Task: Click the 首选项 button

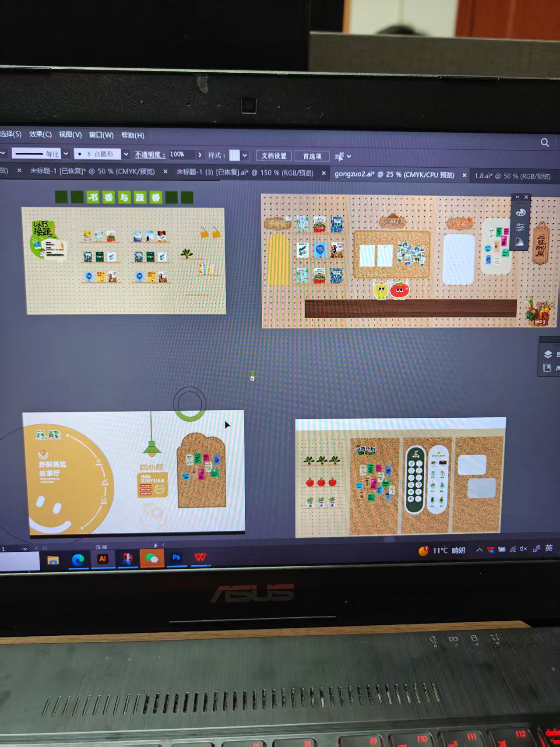Action: [312, 156]
